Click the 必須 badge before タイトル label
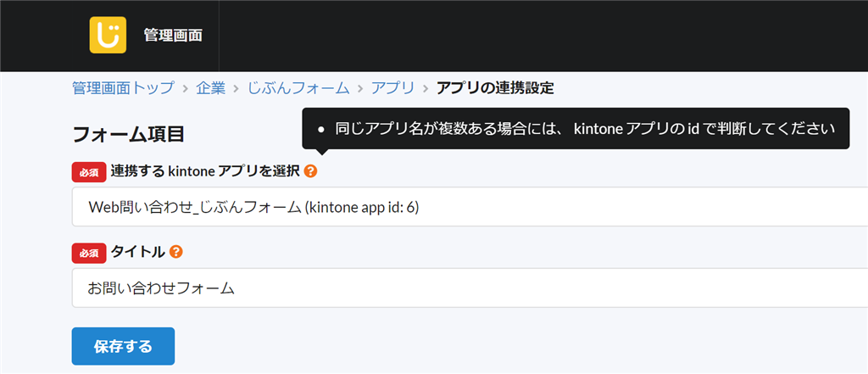 (x=88, y=254)
